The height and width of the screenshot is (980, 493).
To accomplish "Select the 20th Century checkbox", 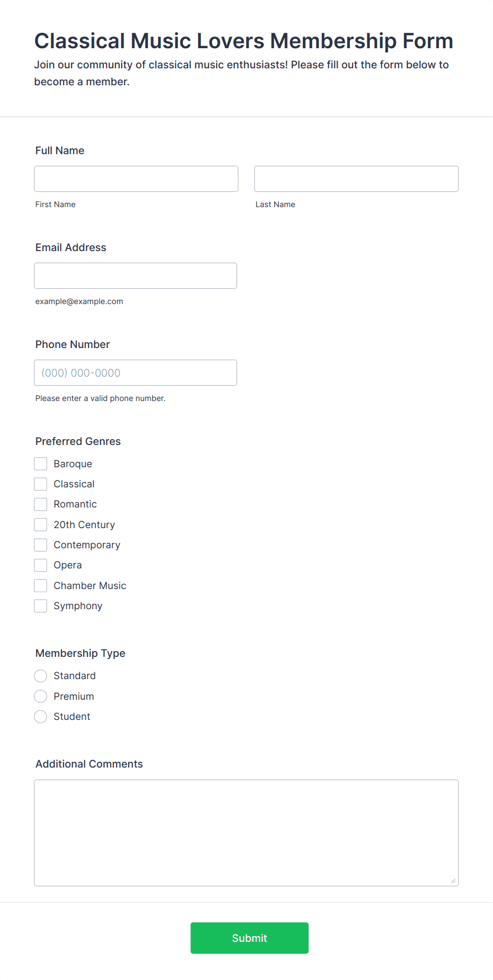I will click(x=41, y=524).
